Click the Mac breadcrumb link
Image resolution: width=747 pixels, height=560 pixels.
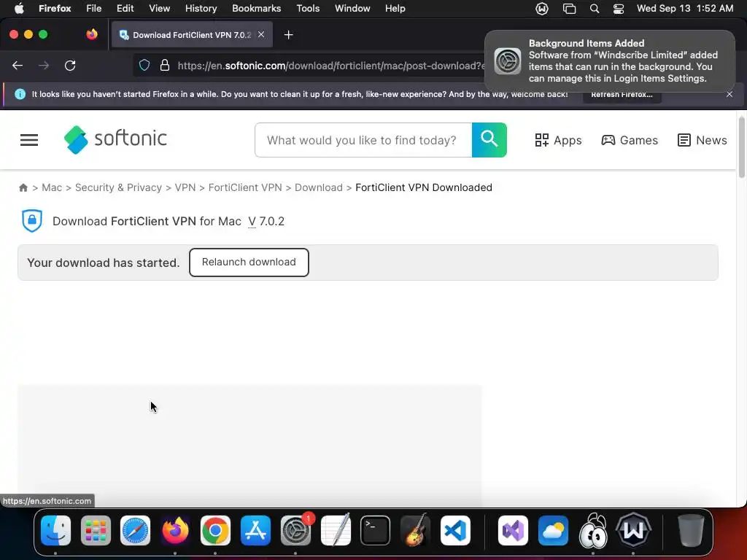click(52, 187)
